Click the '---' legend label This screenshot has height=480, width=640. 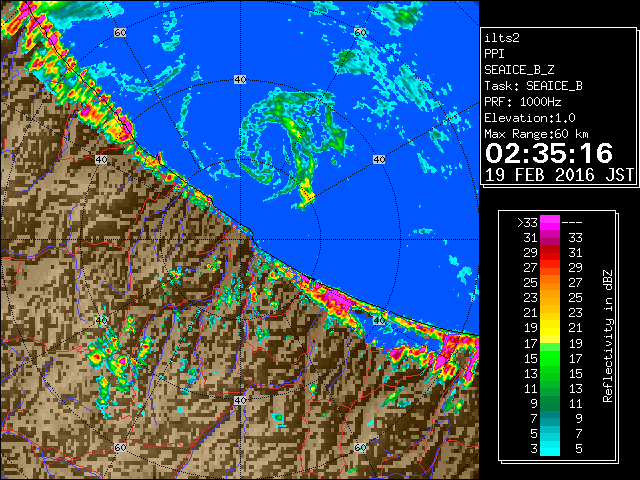pyautogui.click(x=572, y=223)
